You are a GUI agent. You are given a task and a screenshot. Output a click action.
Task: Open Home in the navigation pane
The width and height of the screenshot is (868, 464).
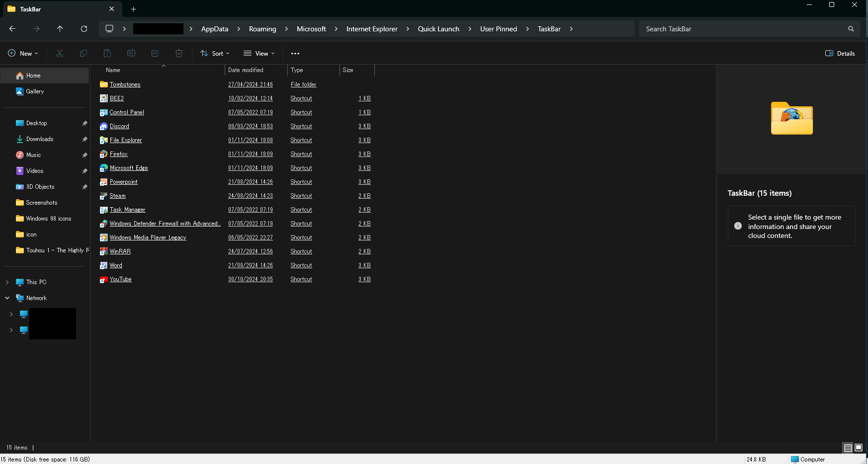click(45, 76)
